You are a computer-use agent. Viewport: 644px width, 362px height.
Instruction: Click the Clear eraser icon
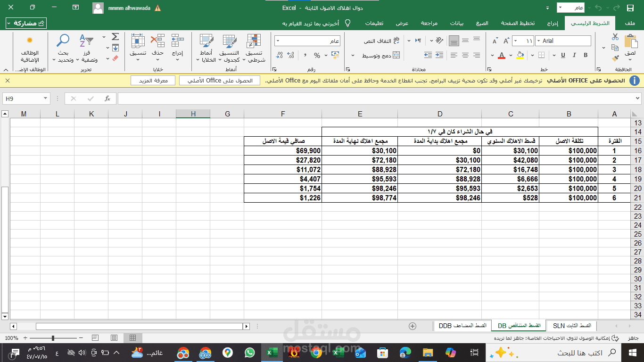click(115, 58)
